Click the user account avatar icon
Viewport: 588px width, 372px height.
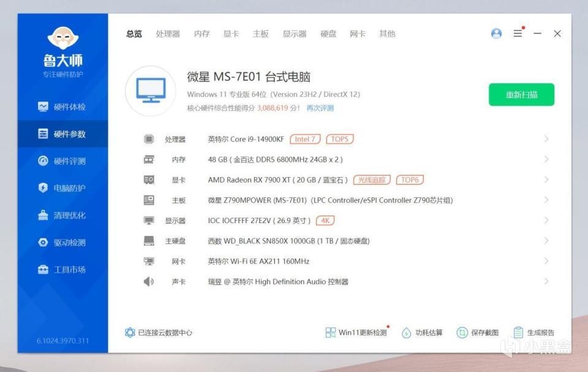click(x=497, y=34)
